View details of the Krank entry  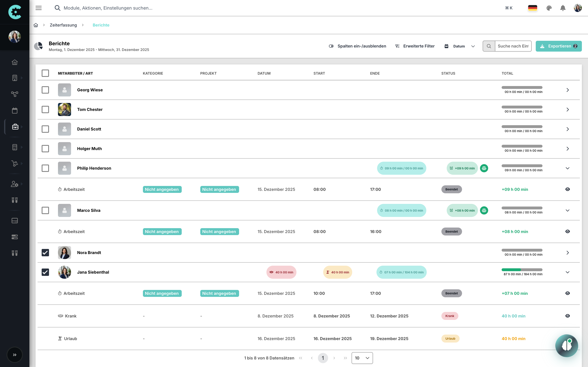567,316
